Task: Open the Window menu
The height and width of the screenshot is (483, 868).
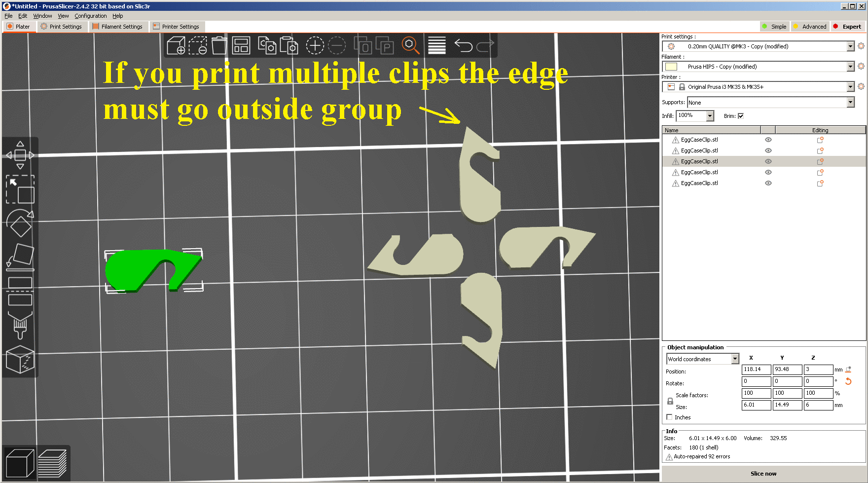Action: (42, 16)
